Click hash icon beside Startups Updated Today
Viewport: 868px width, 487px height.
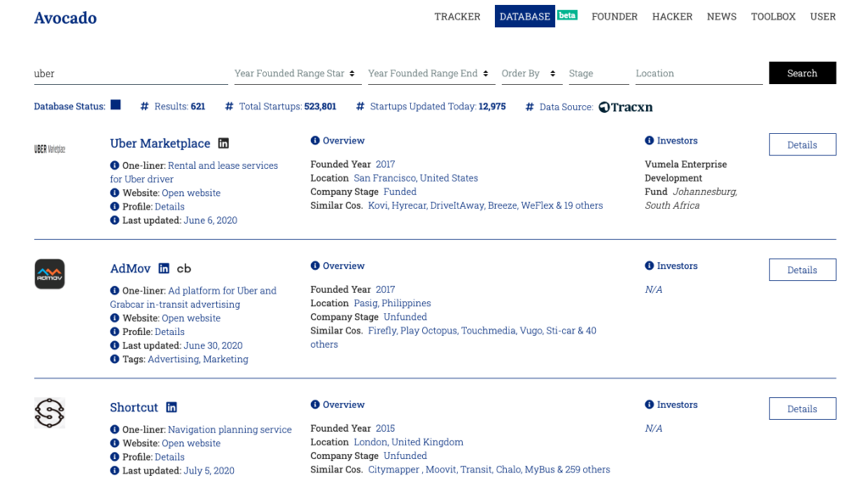coord(359,106)
